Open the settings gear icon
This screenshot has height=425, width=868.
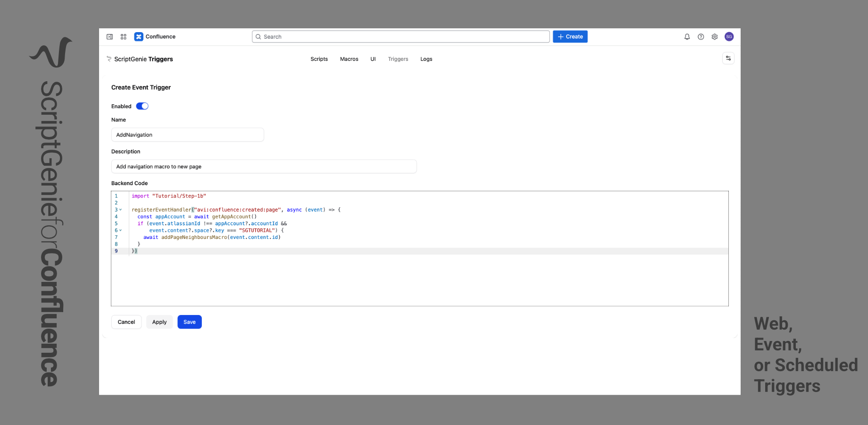pyautogui.click(x=715, y=37)
